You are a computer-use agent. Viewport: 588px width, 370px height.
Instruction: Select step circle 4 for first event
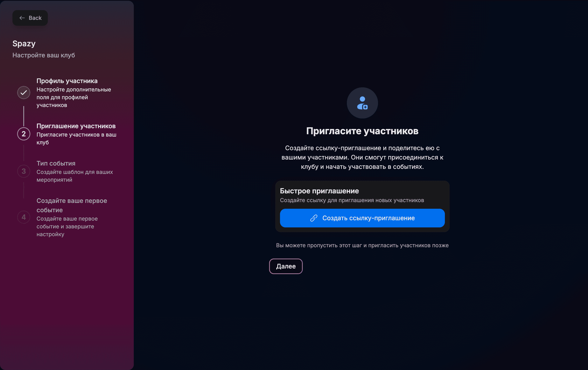click(x=24, y=217)
